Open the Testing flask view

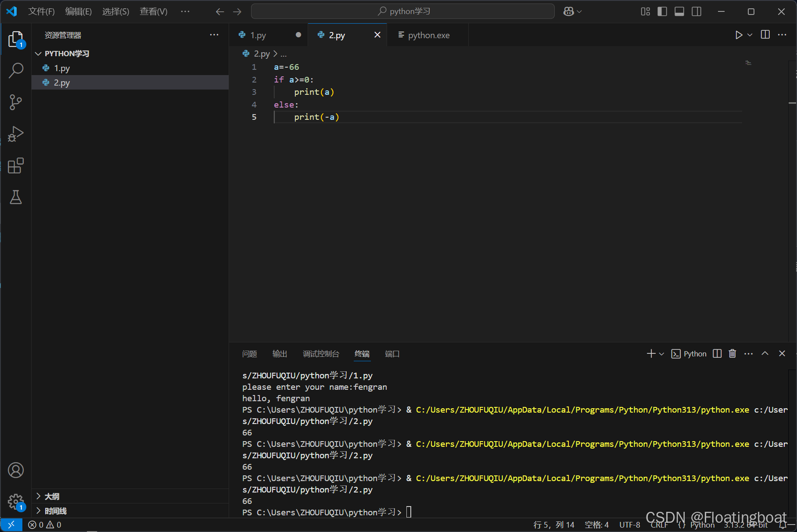[16, 197]
